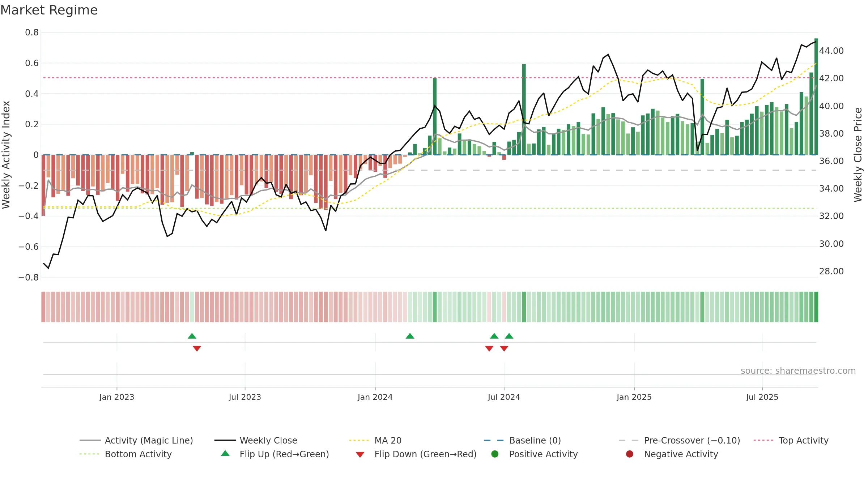
Task: Click the source: sharemaestro.com text
Action: pos(798,371)
